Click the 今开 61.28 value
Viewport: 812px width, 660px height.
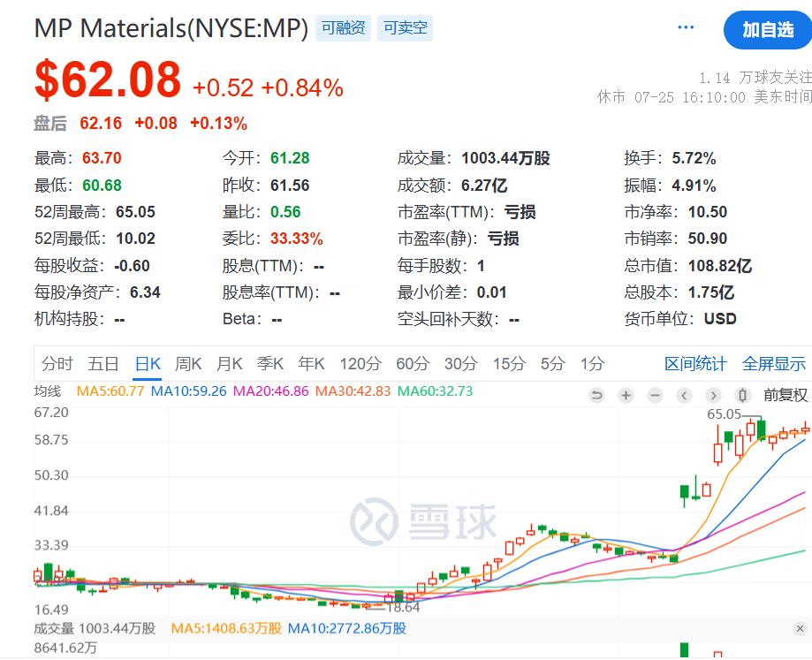click(x=290, y=158)
